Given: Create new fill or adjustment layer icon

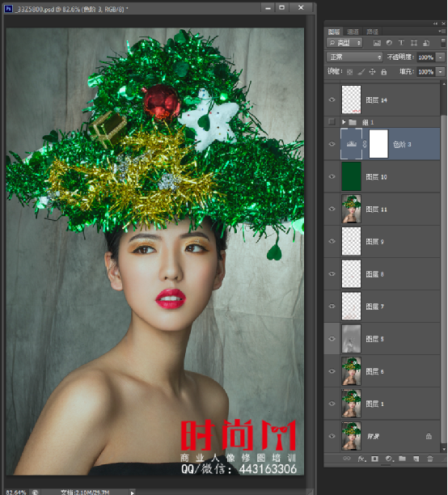Looking at the screenshot, I should [x=389, y=459].
